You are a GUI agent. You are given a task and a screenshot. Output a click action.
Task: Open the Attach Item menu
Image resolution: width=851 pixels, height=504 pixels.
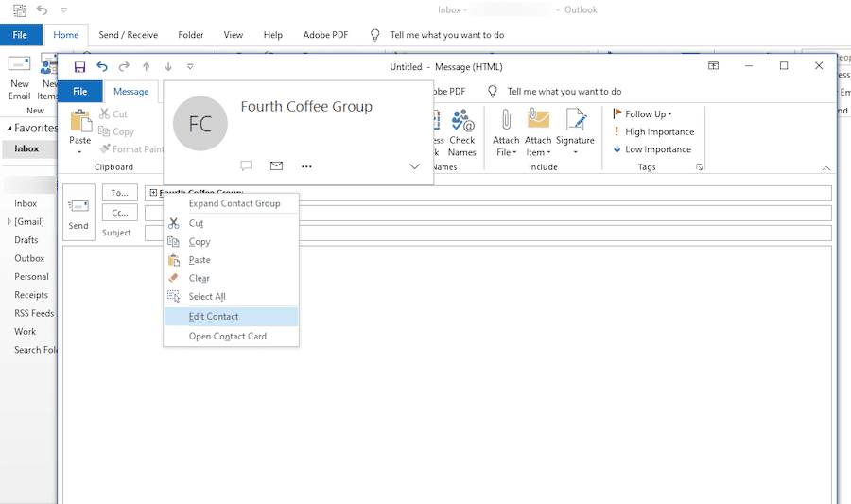[538, 133]
